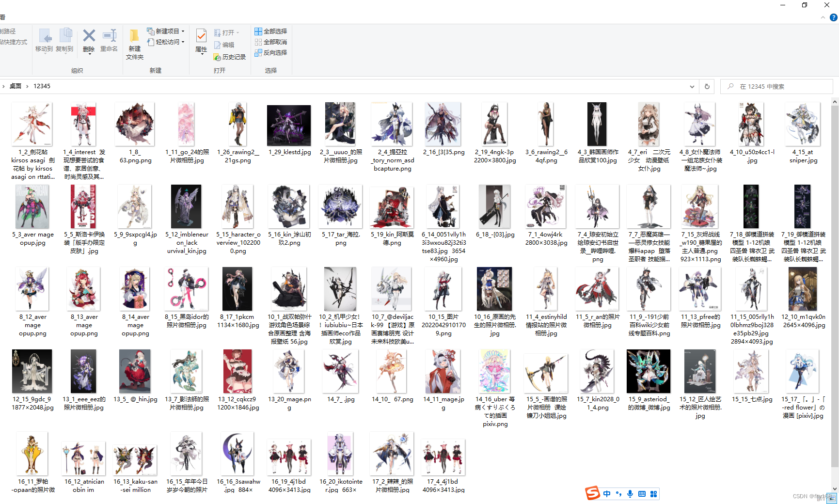Click the Move to (移动到) ribbon icon
The image size is (839, 504).
tap(45, 36)
